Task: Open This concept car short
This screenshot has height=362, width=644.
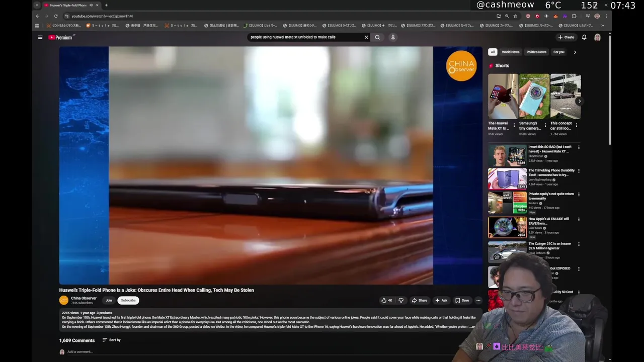Action: pyautogui.click(x=566, y=97)
